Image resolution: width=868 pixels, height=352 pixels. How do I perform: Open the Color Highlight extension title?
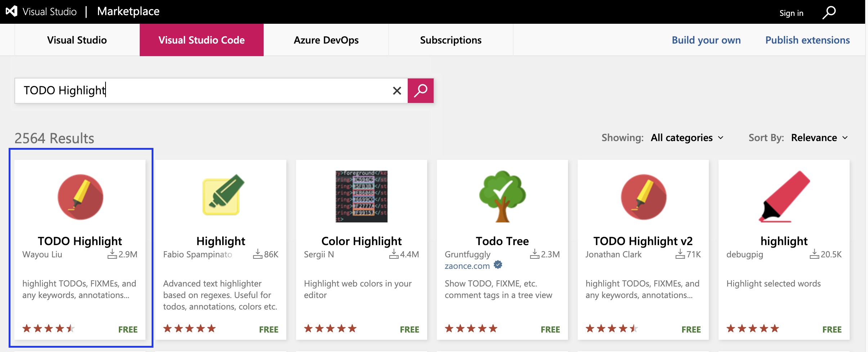[362, 241]
